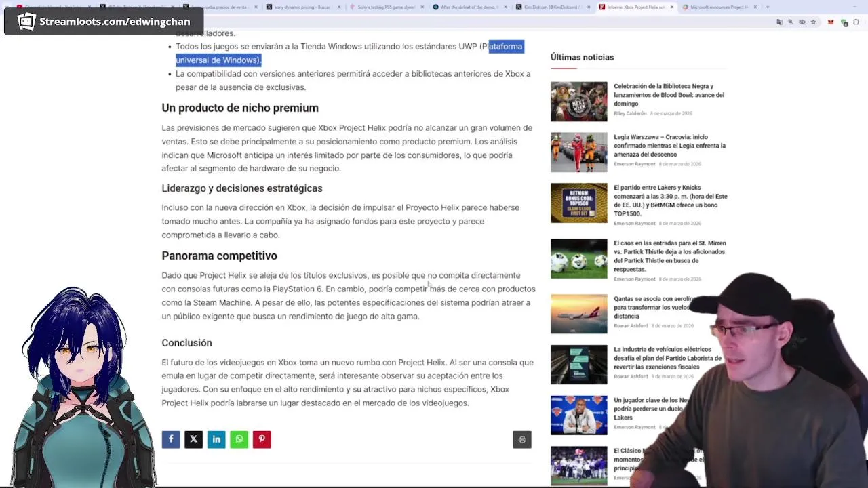The height and width of the screenshot is (488, 868).
Task: Click the crossed-eye tracking protection icon
Action: [x=802, y=22]
